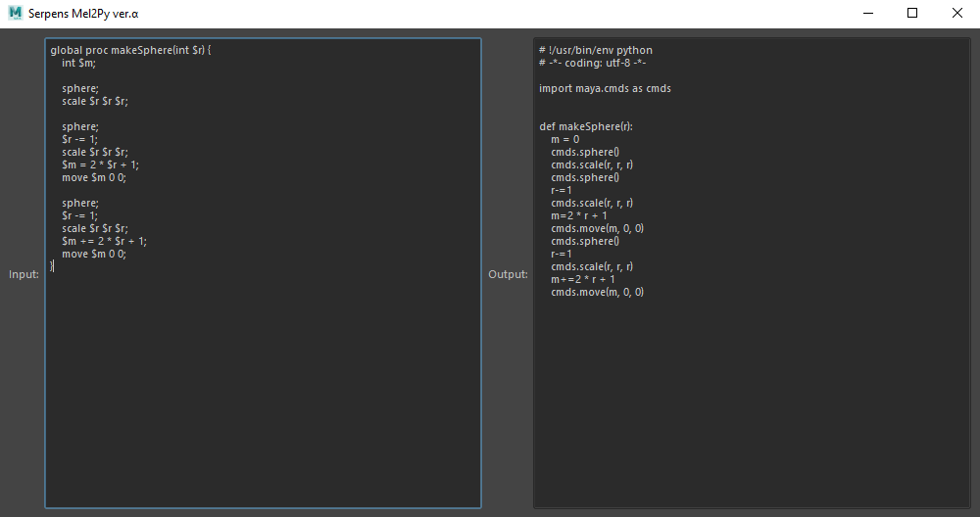The height and width of the screenshot is (517, 980).
Task: Click the 'm+=2 * r + 1' output line
Action: [x=582, y=279]
